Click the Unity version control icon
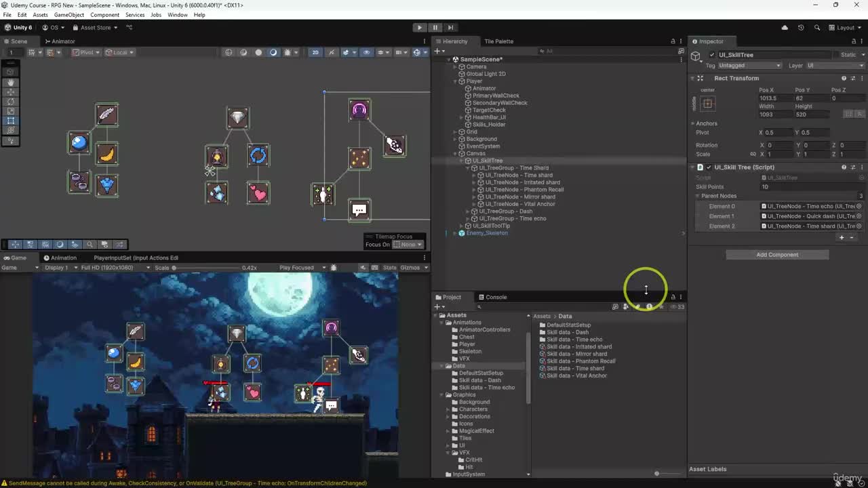This screenshot has width=868, height=488. click(129, 28)
